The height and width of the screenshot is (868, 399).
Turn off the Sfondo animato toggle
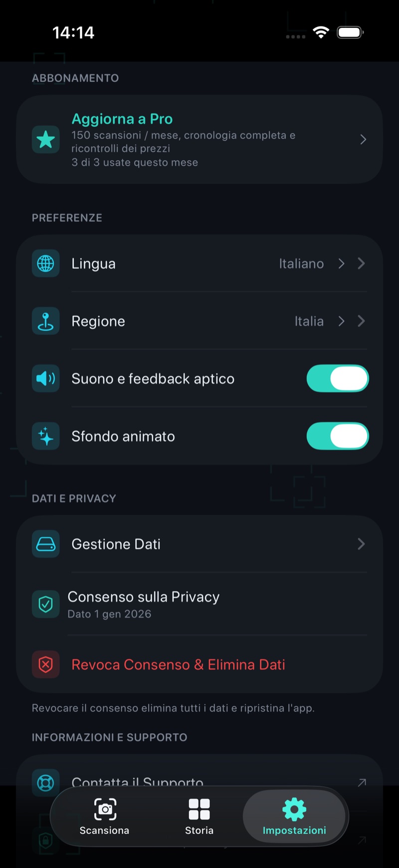tap(338, 436)
